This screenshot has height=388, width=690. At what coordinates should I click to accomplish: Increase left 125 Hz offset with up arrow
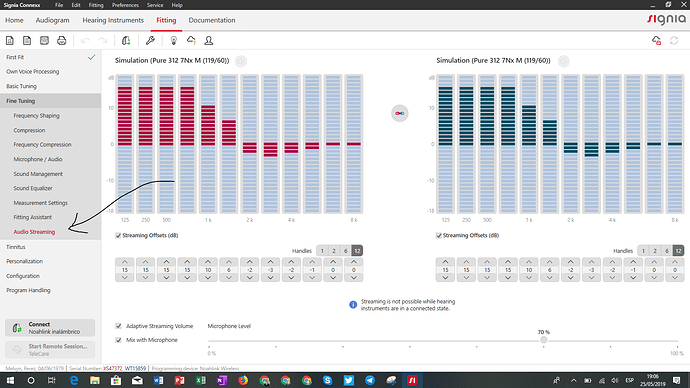click(x=125, y=262)
